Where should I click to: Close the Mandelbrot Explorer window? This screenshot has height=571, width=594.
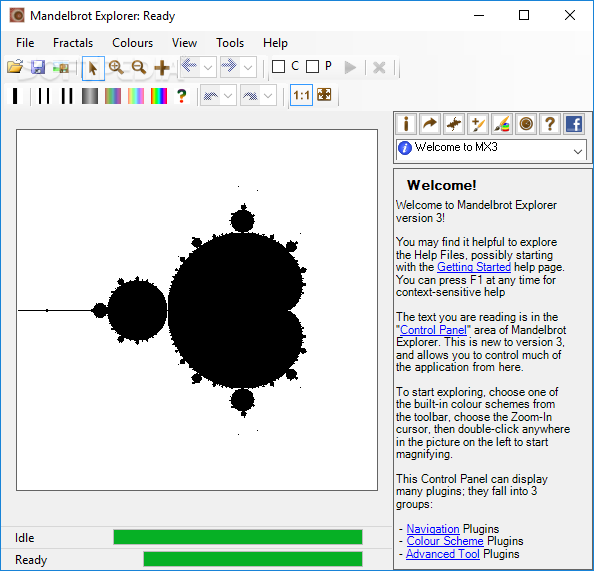click(x=570, y=15)
